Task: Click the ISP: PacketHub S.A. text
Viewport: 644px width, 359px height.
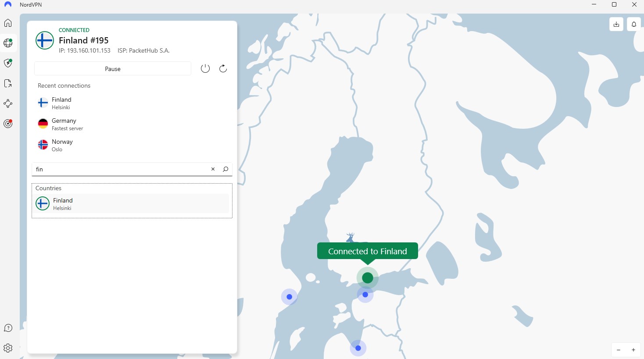Action: point(143,50)
